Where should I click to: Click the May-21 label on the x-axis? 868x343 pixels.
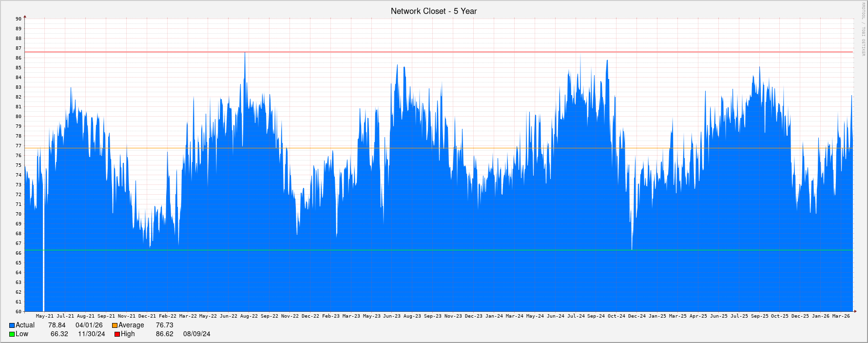click(x=44, y=316)
